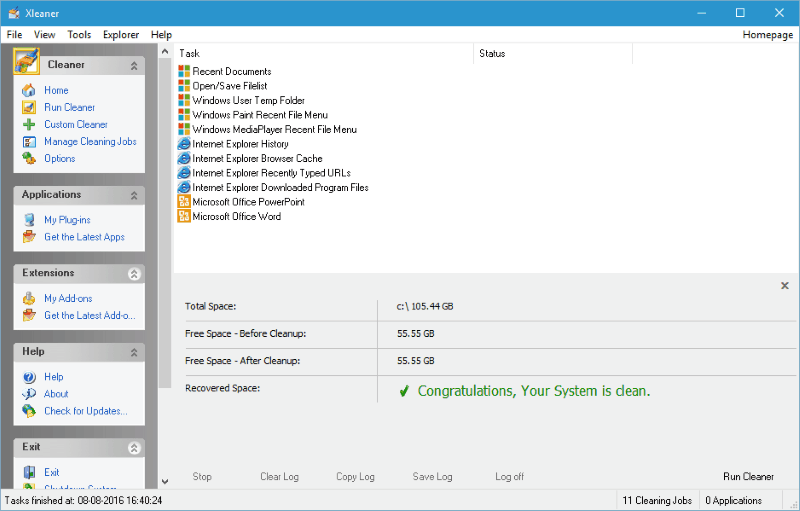This screenshot has height=511, width=800.
Task: Close the cleanup summary panel
Action: click(785, 286)
